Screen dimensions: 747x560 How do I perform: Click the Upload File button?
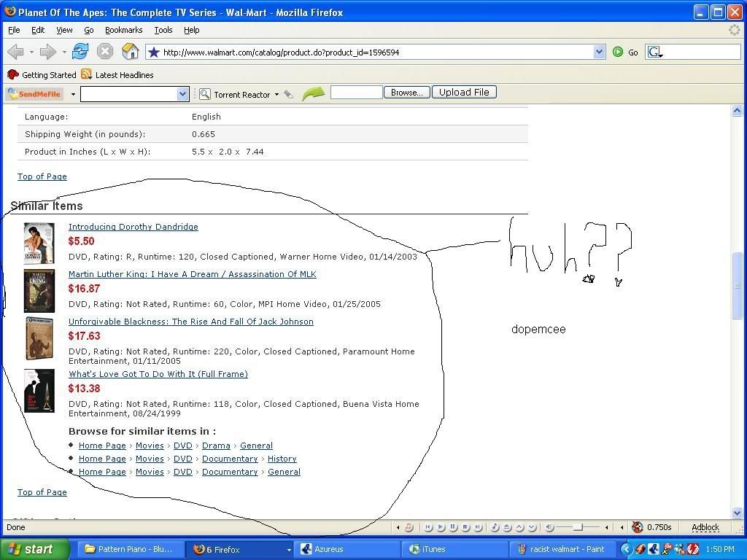point(464,93)
